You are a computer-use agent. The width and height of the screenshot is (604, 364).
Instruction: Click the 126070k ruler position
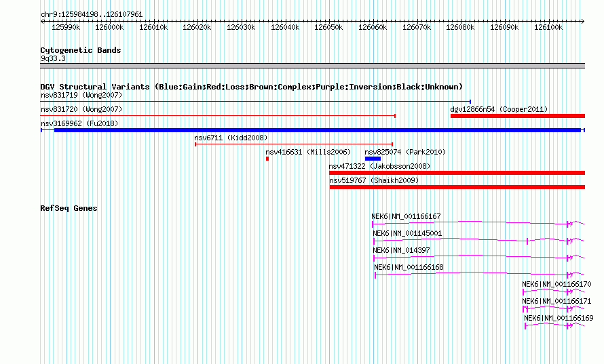pos(417,27)
